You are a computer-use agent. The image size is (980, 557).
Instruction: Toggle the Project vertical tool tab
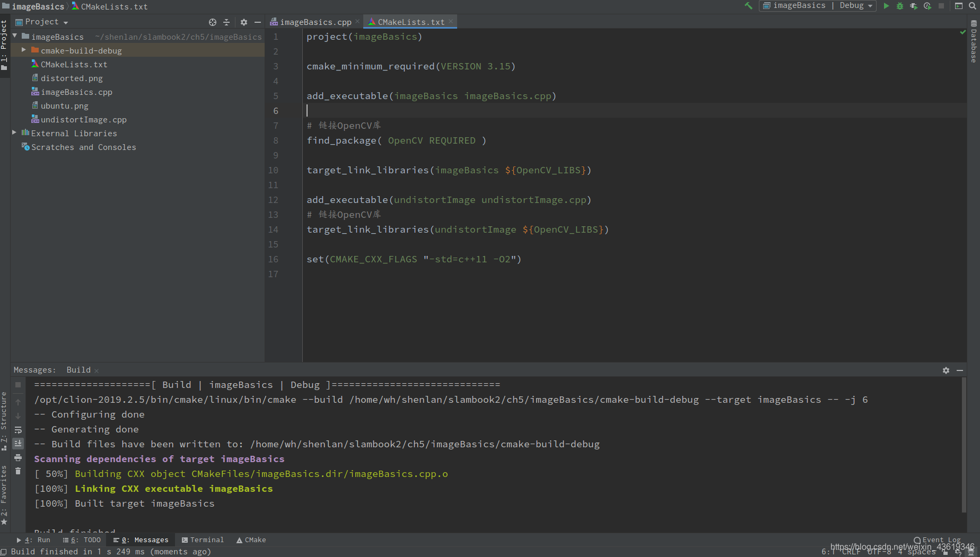4,45
